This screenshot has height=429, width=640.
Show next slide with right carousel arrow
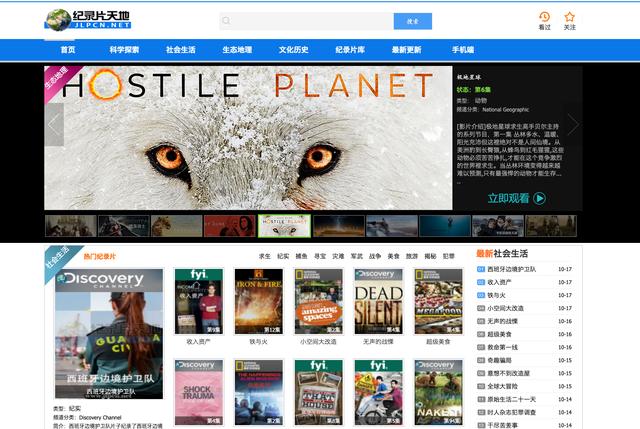tap(573, 124)
